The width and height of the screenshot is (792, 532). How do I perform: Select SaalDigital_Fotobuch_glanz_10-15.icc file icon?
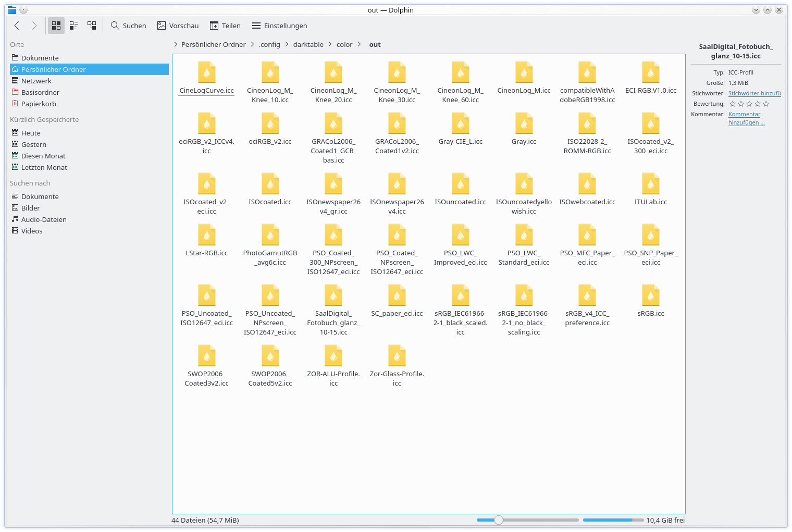coord(333,295)
